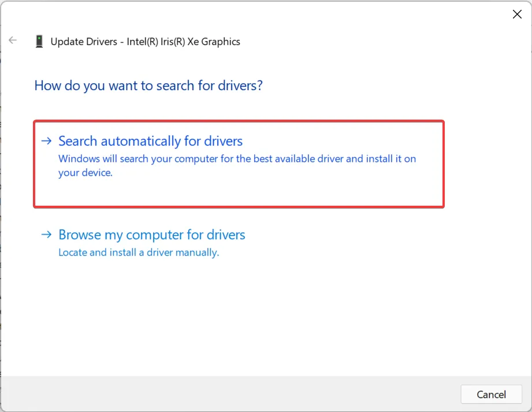Click the 'Locate and install a driver manually' text
Viewport: 532px width, 412px height.
point(139,253)
